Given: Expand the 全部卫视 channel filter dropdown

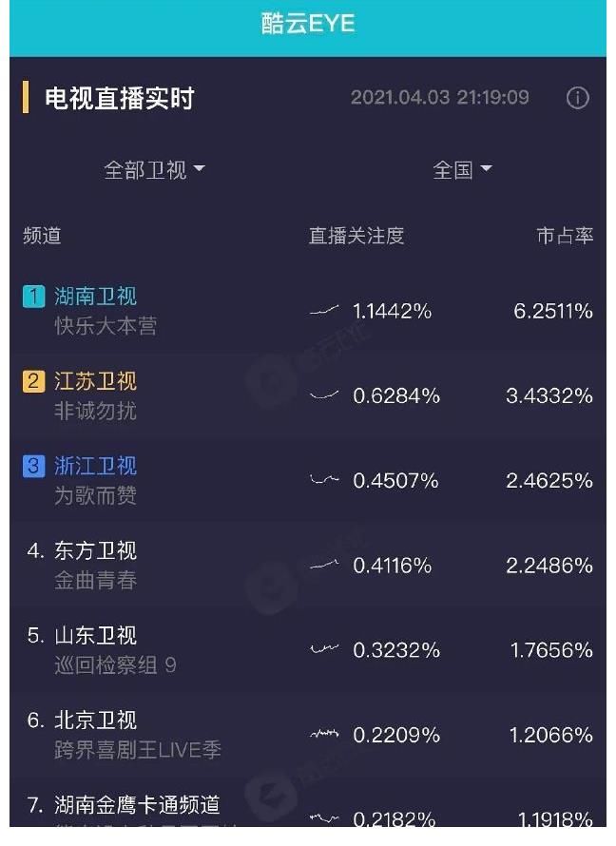Looking at the screenshot, I should (x=154, y=170).
